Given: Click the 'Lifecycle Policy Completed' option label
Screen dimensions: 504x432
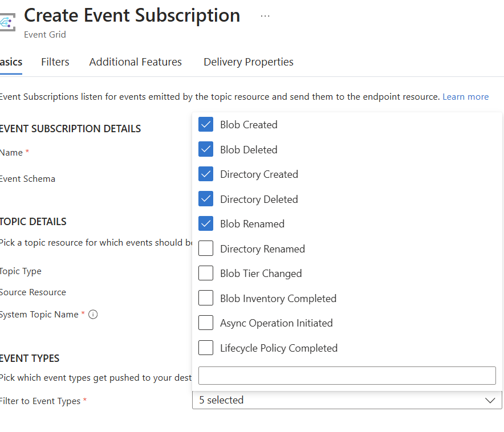Looking at the screenshot, I should [279, 348].
